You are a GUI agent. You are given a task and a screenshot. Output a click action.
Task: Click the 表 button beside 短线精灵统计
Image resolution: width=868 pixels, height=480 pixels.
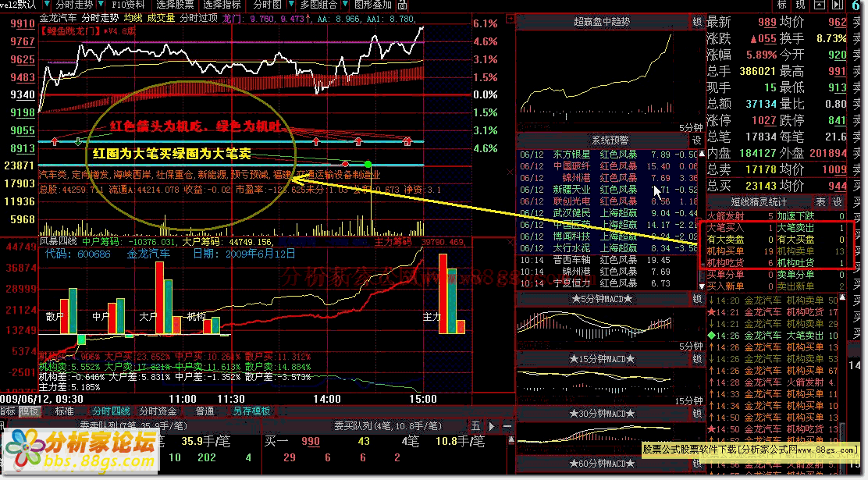[820, 202]
